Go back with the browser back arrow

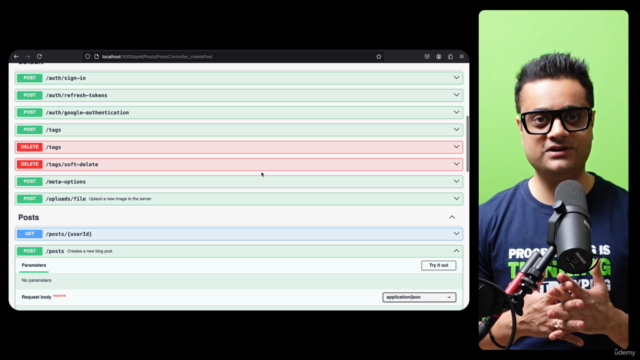(x=16, y=57)
